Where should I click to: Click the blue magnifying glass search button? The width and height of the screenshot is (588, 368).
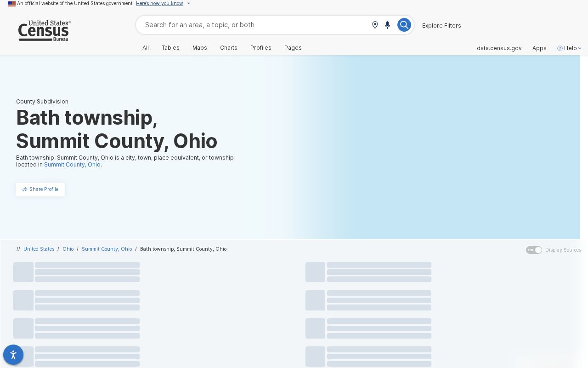point(404,25)
